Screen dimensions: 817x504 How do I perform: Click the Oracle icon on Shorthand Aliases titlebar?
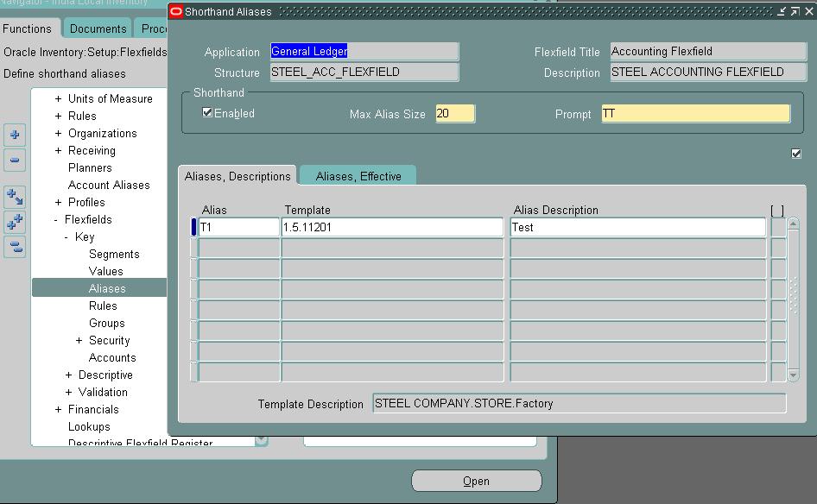click(x=175, y=11)
